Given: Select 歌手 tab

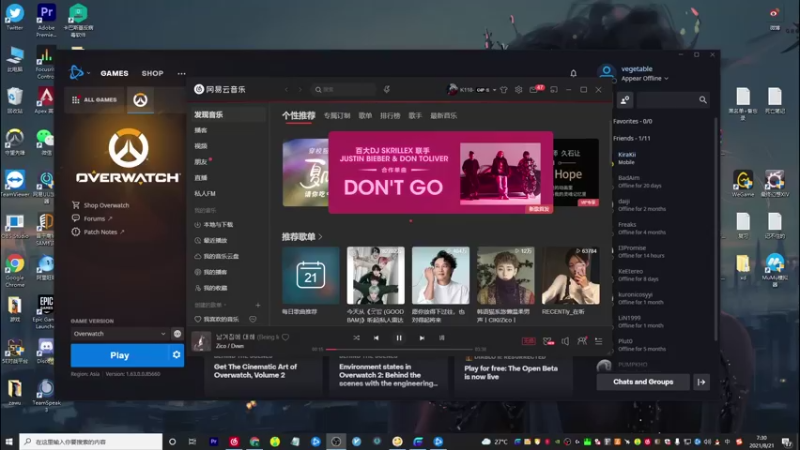Looking at the screenshot, I should (415, 116).
